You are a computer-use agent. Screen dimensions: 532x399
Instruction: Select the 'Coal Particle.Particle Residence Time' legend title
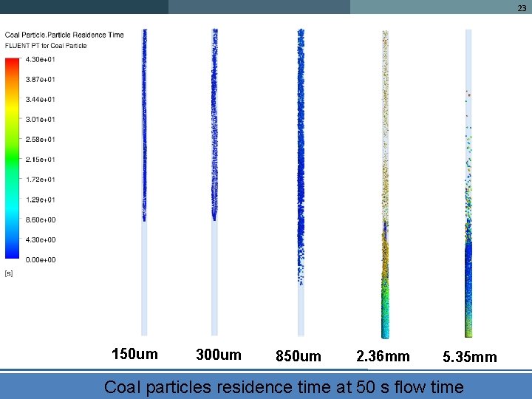coord(64,35)
